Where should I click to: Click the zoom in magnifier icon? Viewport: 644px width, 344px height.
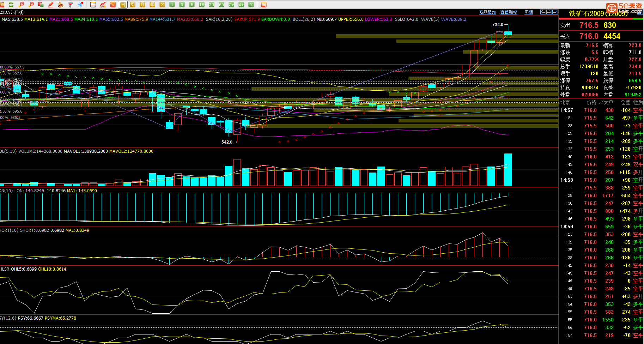[22, 5]
